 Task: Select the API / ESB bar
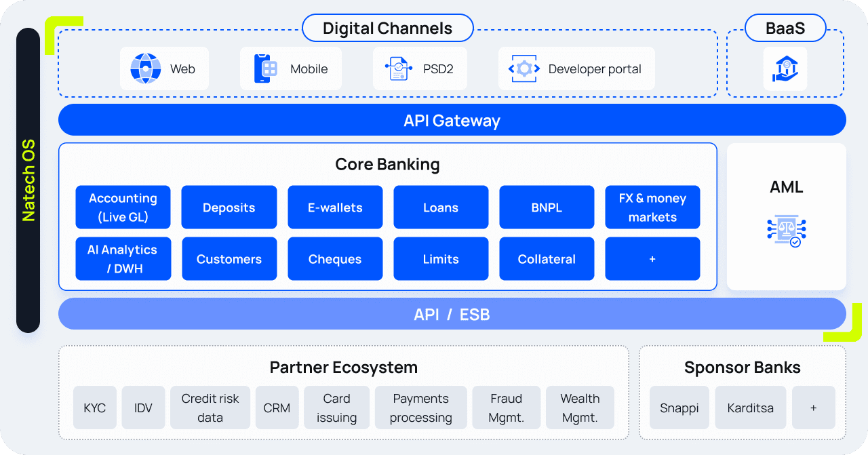[452, 315]
